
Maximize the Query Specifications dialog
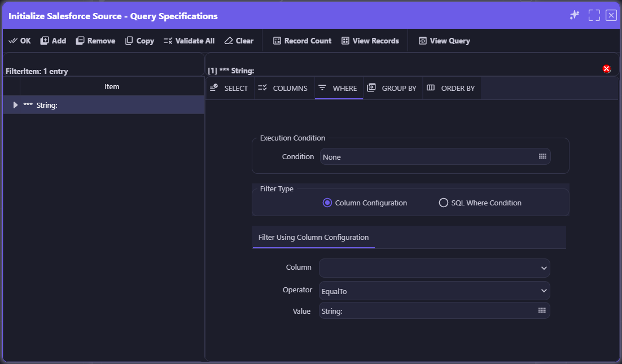[x=594, y=15]
